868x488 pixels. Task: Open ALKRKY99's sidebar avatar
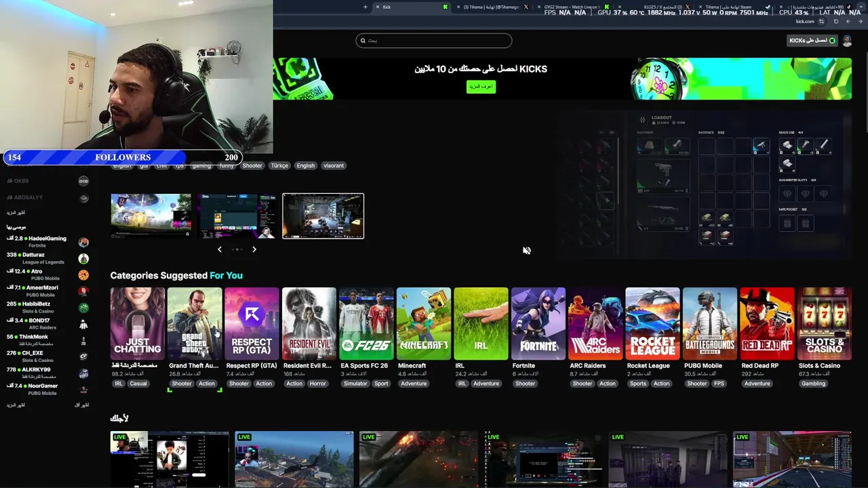click(x=83, y=373)
